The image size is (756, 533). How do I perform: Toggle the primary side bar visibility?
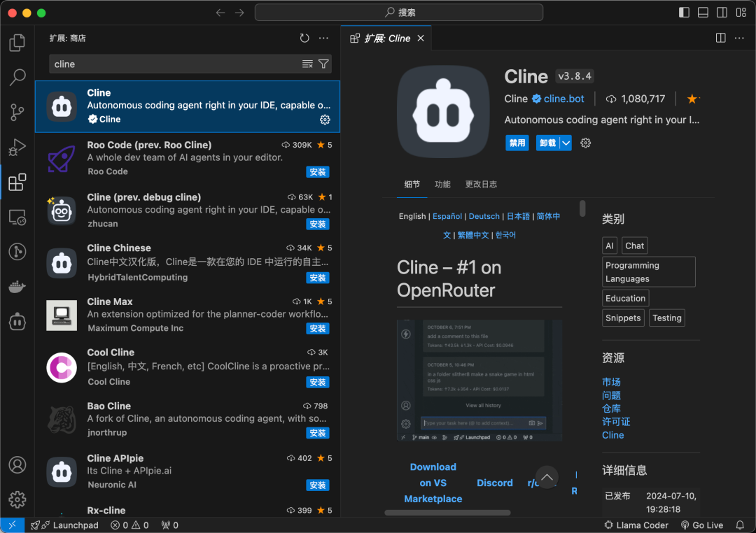tap(682, 12)
